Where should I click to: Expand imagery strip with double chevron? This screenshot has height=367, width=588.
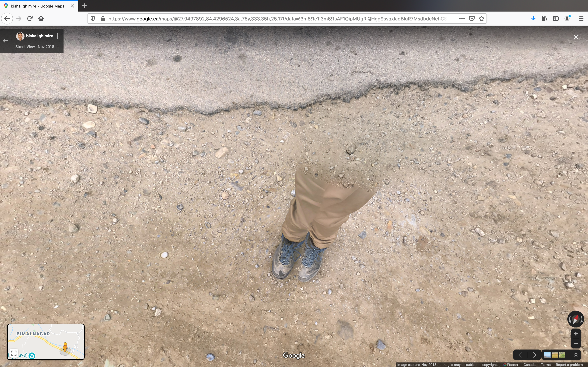pyautogui.click(x=576, y=355)
